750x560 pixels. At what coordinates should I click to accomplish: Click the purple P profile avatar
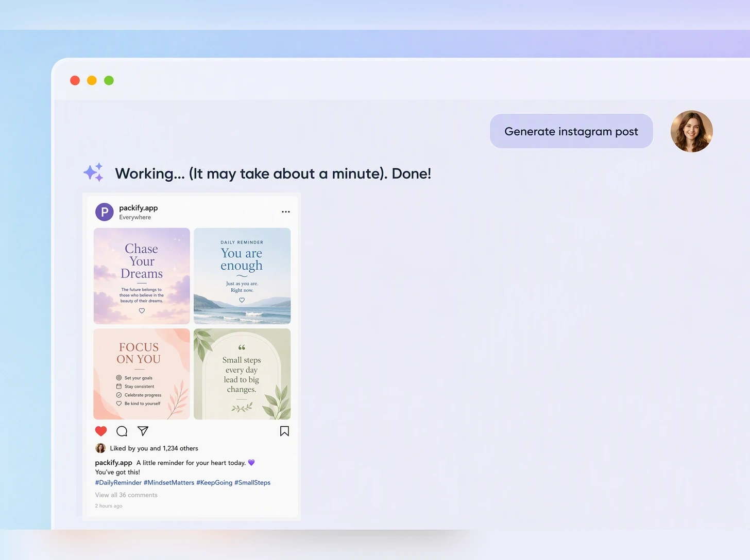(105, 212)
